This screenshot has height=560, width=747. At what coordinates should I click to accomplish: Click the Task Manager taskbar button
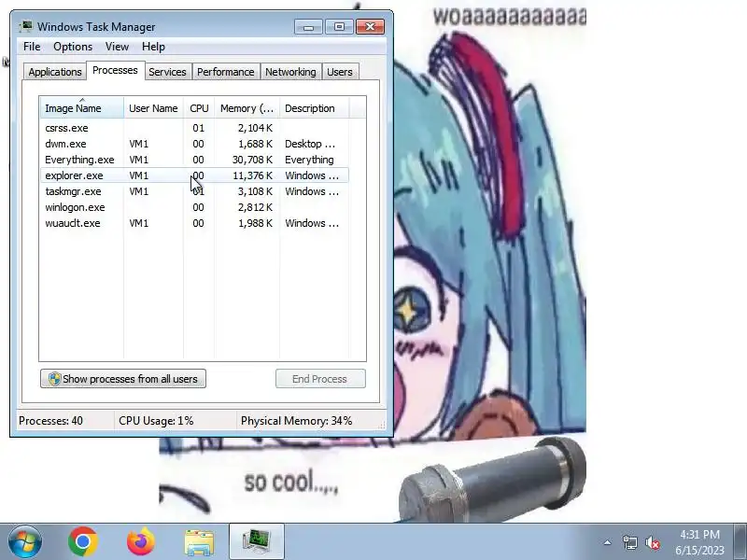pos(257,541)
